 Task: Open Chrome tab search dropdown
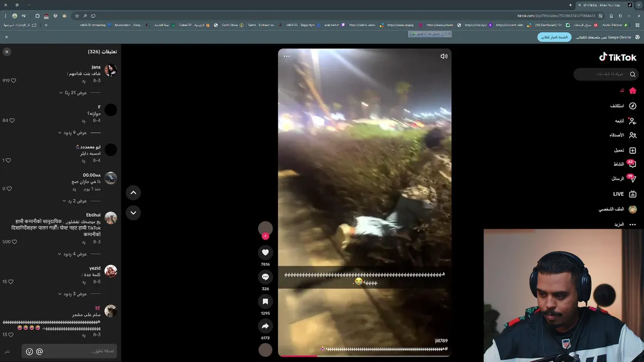pos(639,5)
